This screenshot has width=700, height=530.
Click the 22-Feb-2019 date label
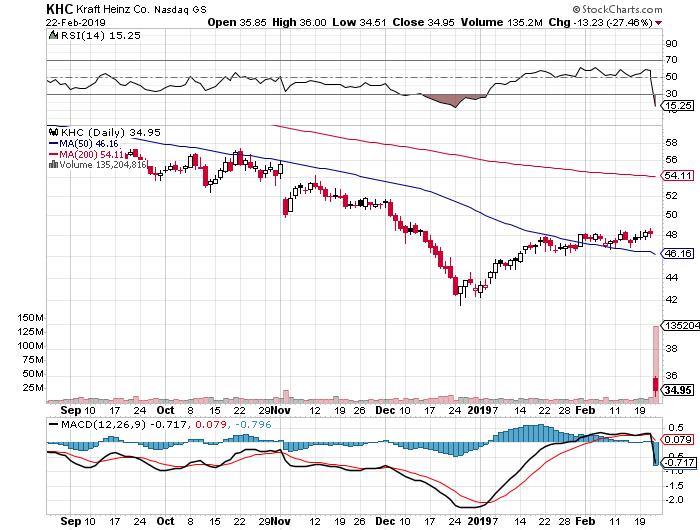pyautogui.click(x=75, y=22)
